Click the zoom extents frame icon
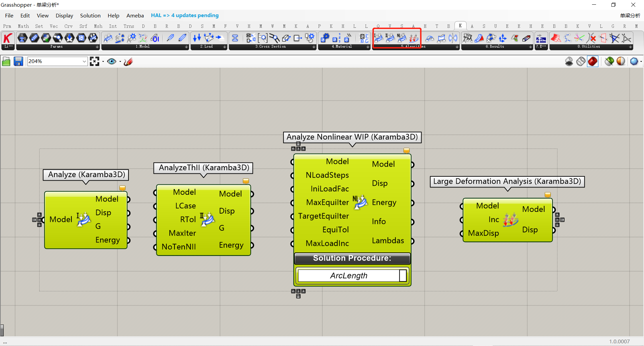Image resolution: width=644 pixels, height=346 pixels. tap(95, 61)
